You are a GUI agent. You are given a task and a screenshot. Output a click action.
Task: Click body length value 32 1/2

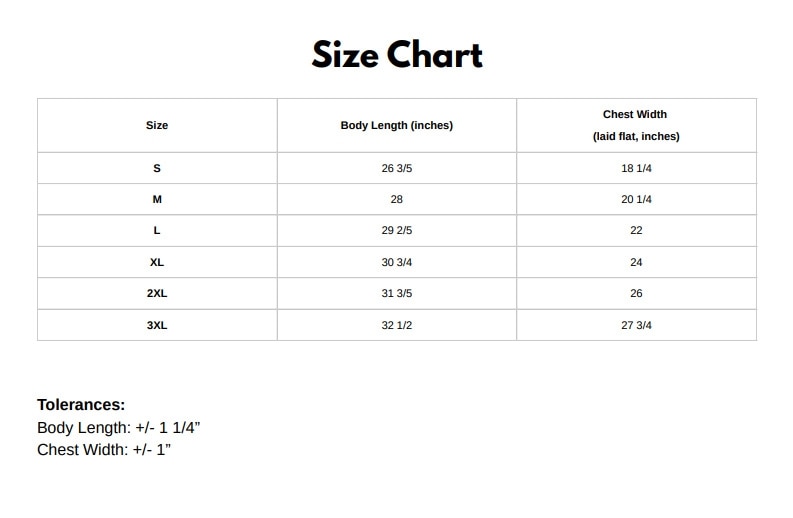(x=397, y=325)
